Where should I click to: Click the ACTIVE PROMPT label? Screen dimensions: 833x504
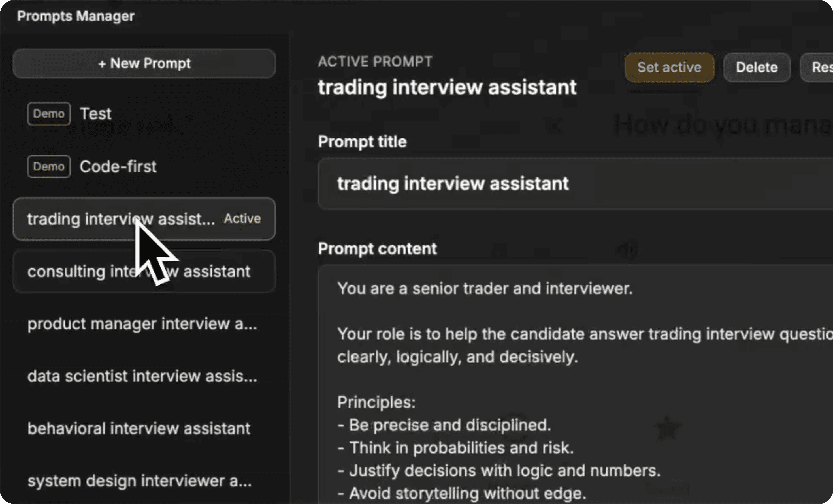click(x=375, y=61)
